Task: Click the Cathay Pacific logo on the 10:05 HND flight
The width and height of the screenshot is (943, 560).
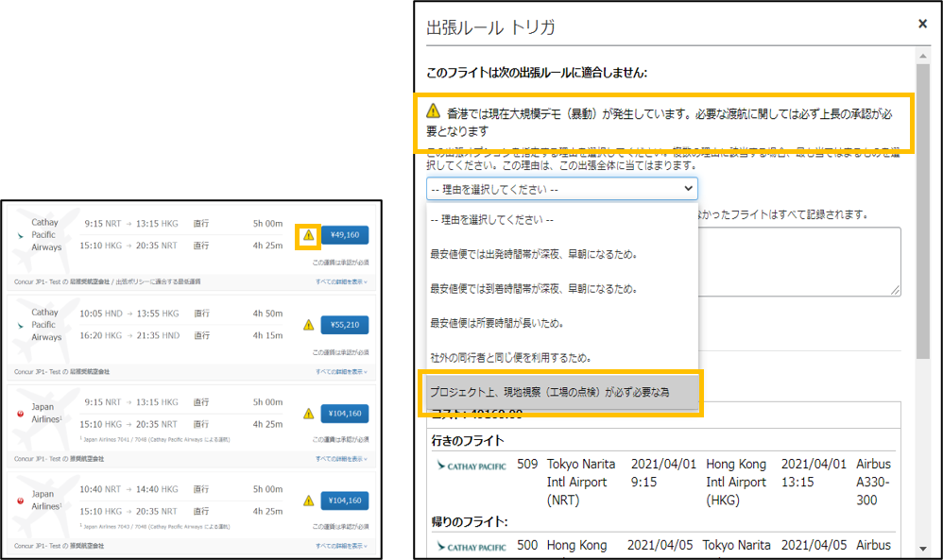Action: 21,326
